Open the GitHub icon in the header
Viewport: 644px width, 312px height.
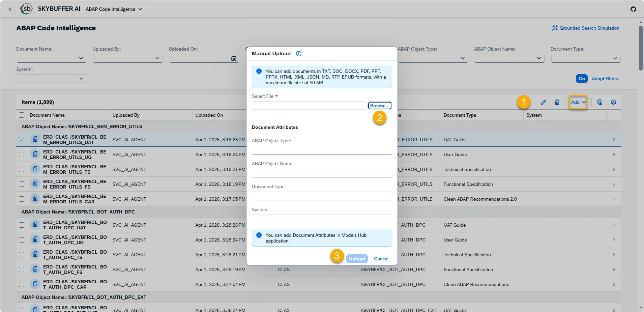click(x=633, y=9)
